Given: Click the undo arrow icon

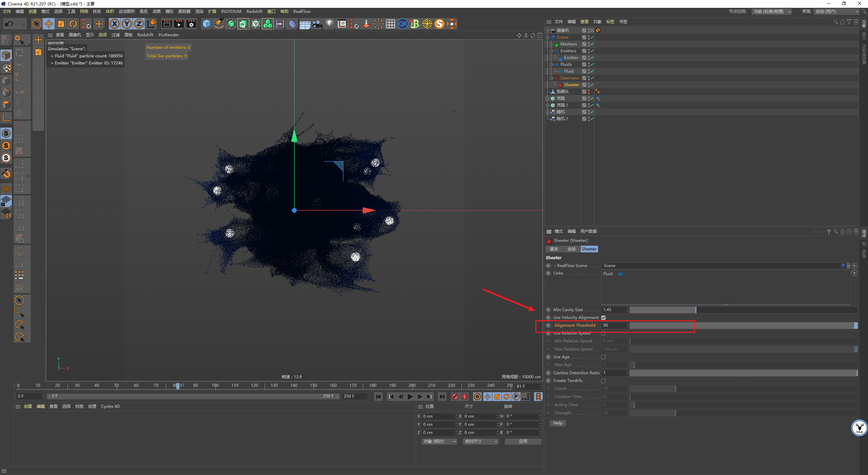Looking at the screenshot, I should pyautogui.click(x=9, y=24).
